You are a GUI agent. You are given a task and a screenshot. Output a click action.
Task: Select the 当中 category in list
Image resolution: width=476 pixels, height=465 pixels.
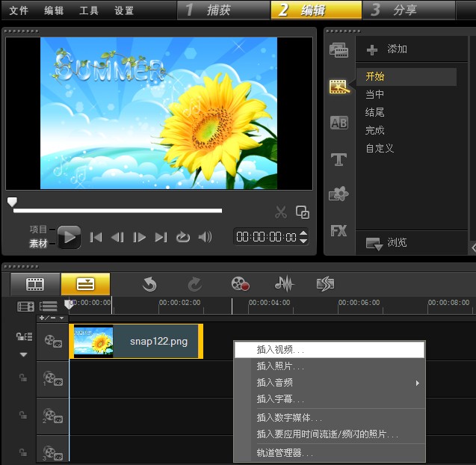click(x=375, y=94)
